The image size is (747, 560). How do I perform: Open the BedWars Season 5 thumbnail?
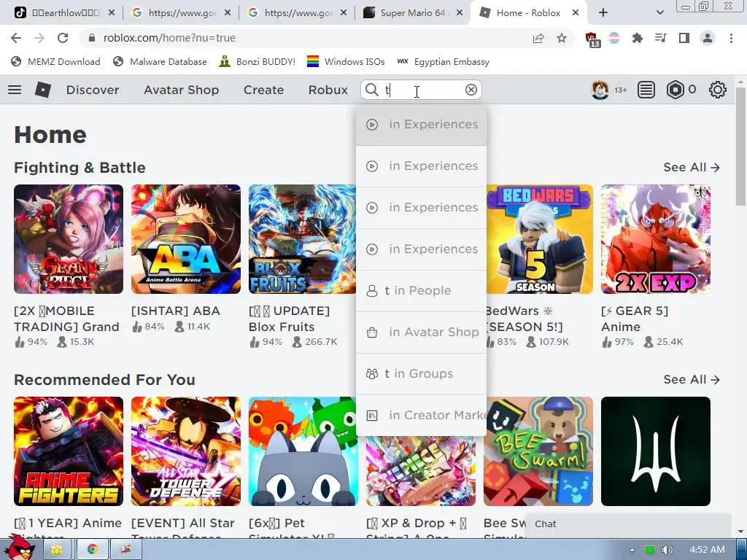point(539,239)
